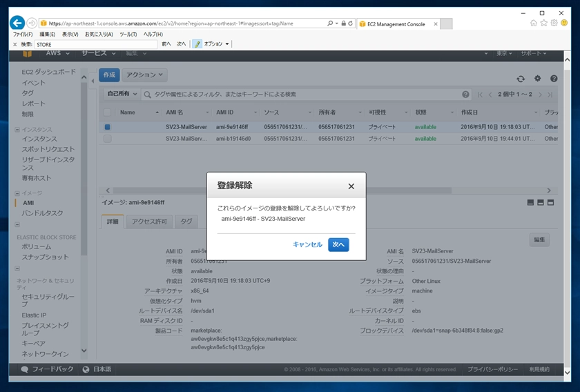This screenshot has width=580, height=392.
Task: Open アクション dropdown menu
Action: (144, 75)
